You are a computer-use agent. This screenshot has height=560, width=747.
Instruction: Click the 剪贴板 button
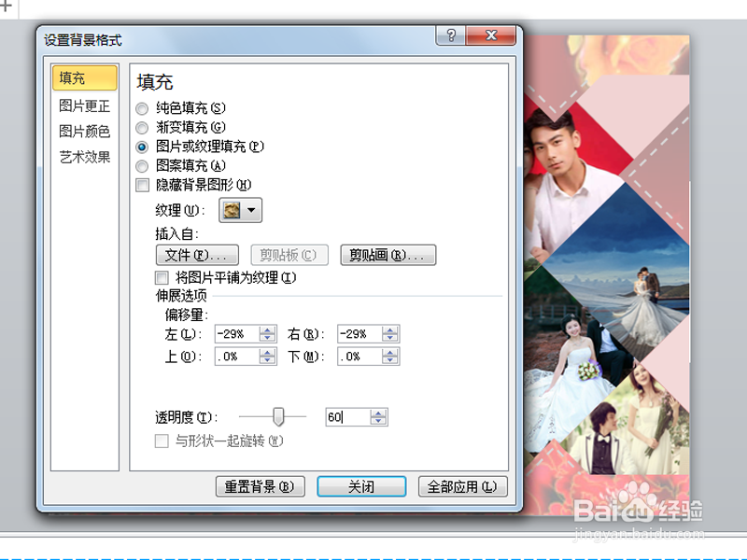click(289, 255)
